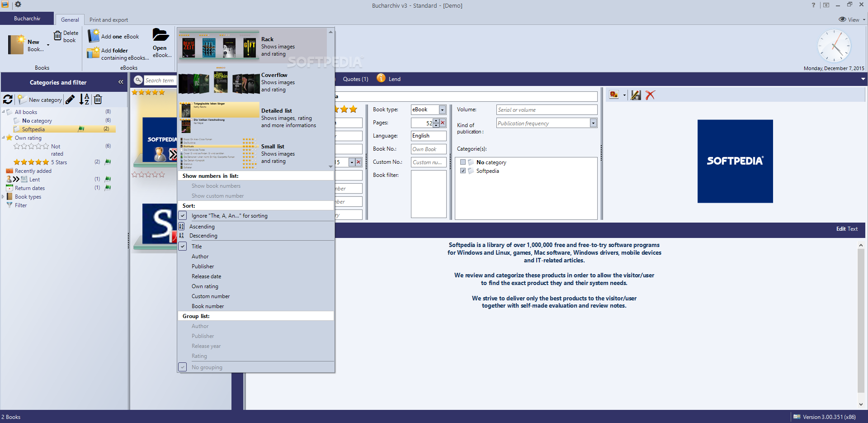Switch to Print and export tab
The height and width of the screenshot is (423, 868).
coord(108,19)
